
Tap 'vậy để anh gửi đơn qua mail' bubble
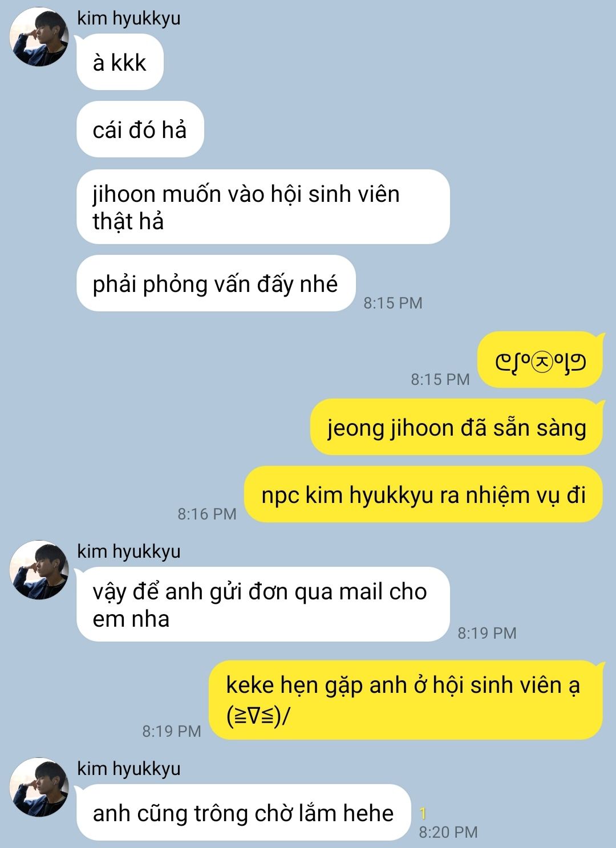[263, 604]
